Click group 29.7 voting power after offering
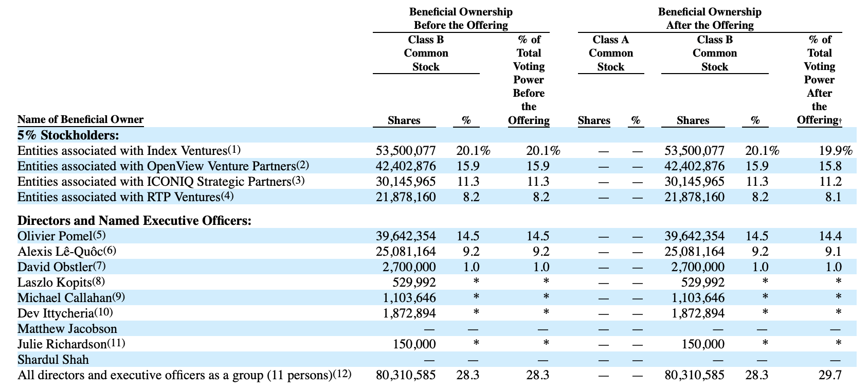This screenshot has height=388, width=868. 830,376
